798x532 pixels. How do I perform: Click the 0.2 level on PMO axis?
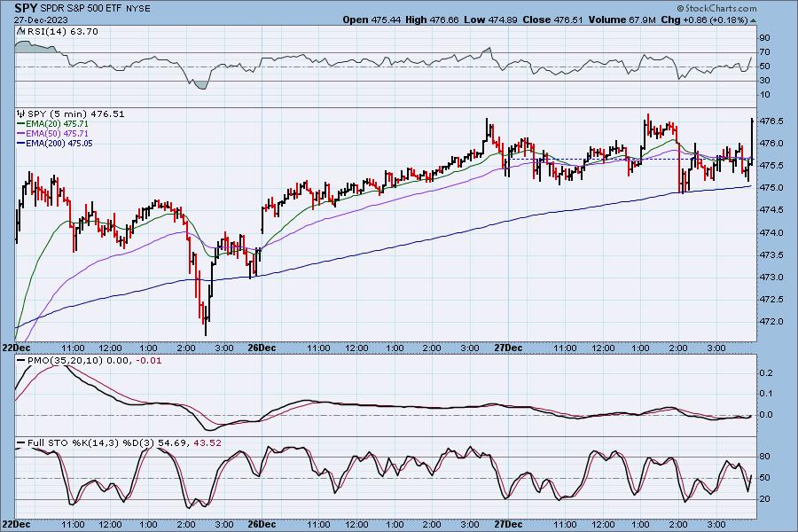[766, 373]
